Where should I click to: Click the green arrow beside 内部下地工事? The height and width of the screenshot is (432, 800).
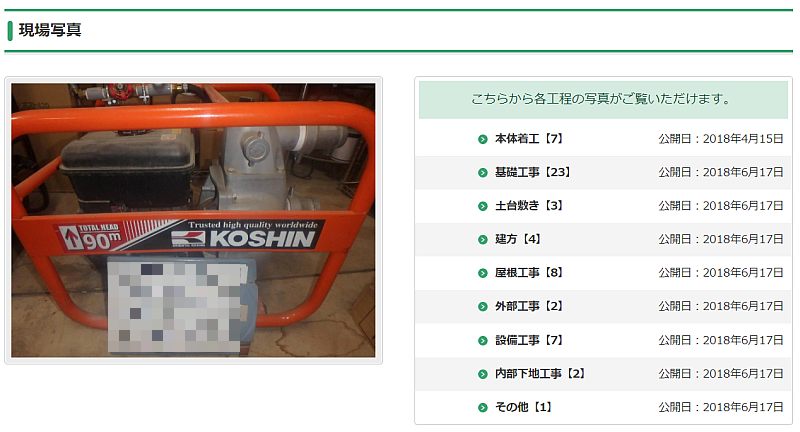coord(483,374)
